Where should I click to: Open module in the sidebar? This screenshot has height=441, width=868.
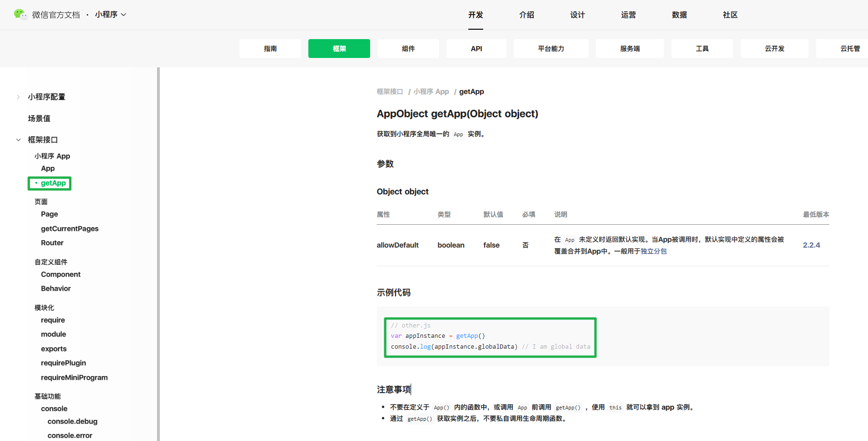(x=54, y=335)
